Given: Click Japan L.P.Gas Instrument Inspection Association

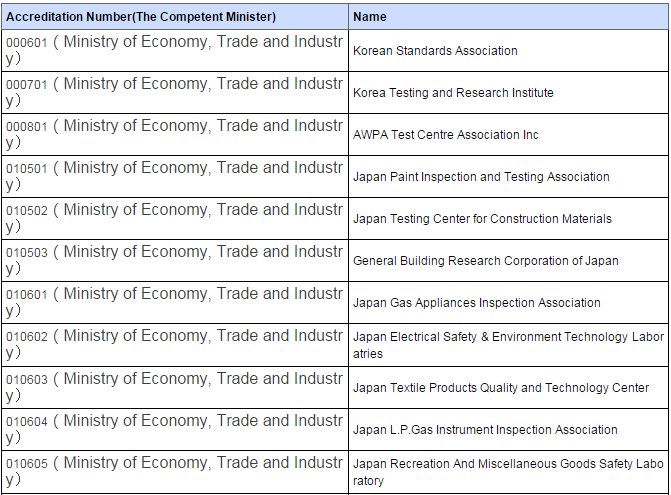Looking at the screenshot, I should point(485,429).
